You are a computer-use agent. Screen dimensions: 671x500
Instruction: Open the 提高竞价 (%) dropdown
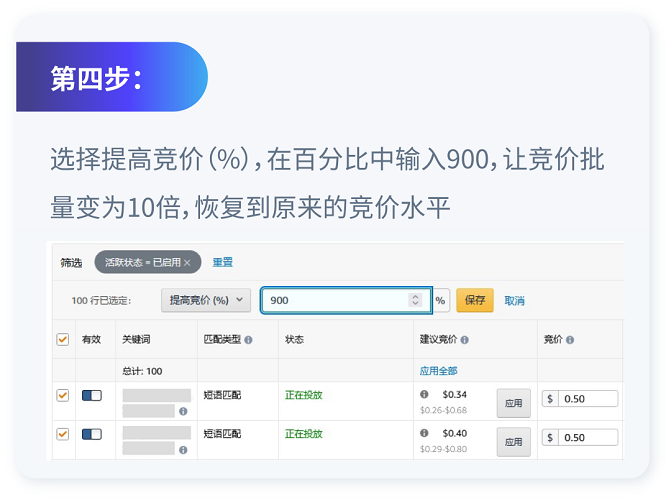[x=206, y=300]
